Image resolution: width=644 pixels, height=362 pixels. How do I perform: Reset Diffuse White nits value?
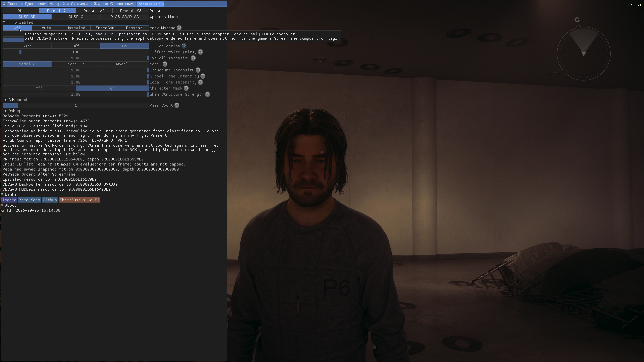pyautogui.click(x=200, y=52)
